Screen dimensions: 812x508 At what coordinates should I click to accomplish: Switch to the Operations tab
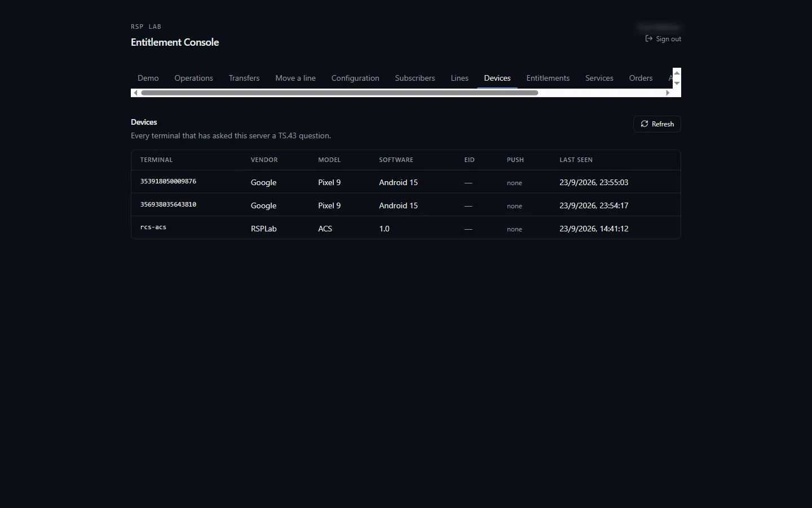click(193, 78)
